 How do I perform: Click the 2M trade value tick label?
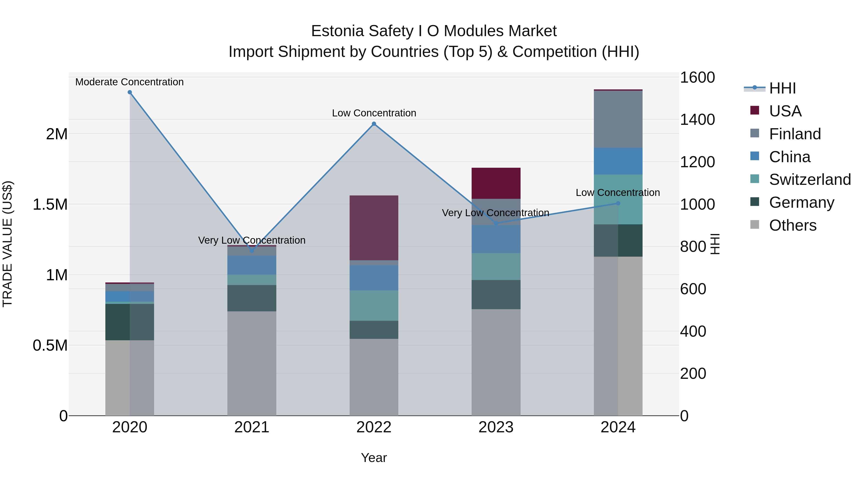[57, 134]
